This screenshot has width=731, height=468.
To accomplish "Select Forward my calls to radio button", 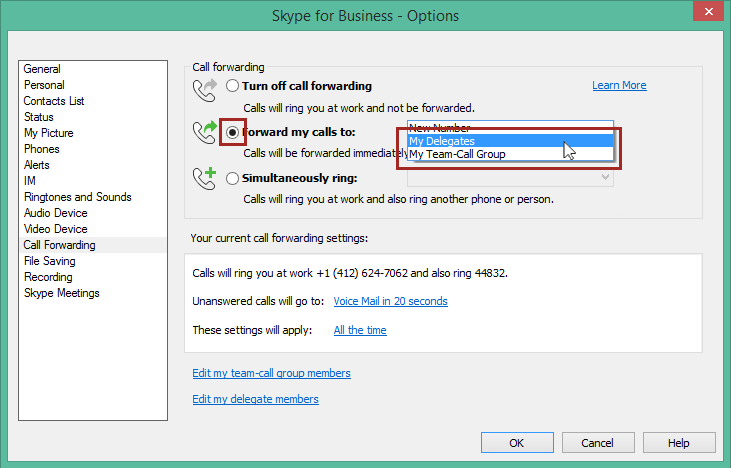I will pos(232,132).
